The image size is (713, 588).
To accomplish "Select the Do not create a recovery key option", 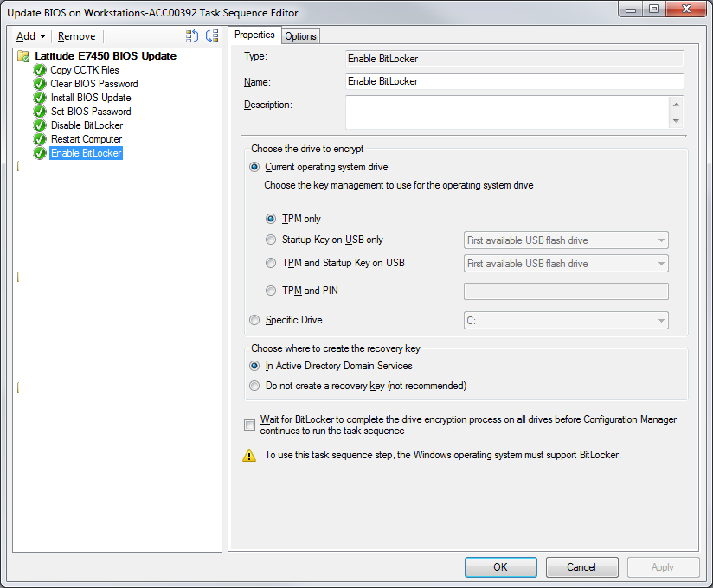I will [x=254, y=386].
